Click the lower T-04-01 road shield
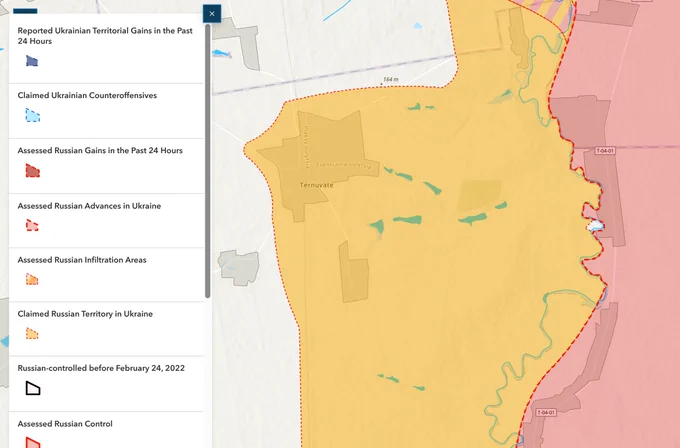 (546, 412)
